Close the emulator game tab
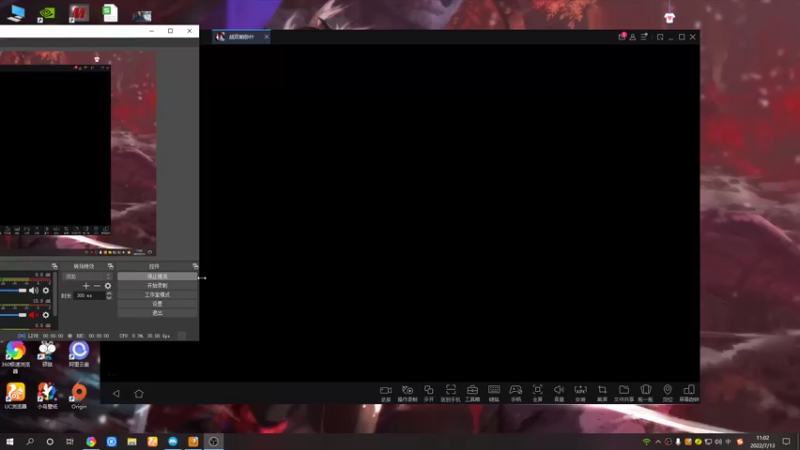The height and width of the screenshot is (450, 800). [x=266, y=37]
